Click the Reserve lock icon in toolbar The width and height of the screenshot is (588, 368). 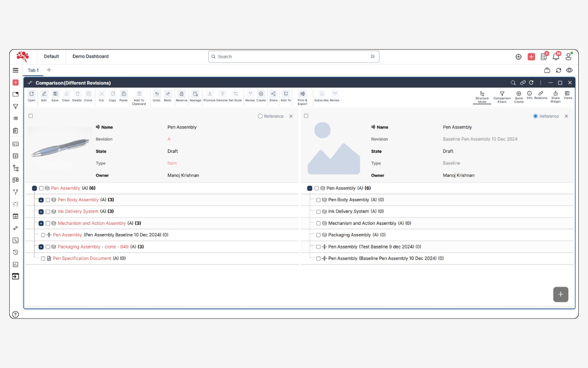pyautogui.click(x=181, y=94)
